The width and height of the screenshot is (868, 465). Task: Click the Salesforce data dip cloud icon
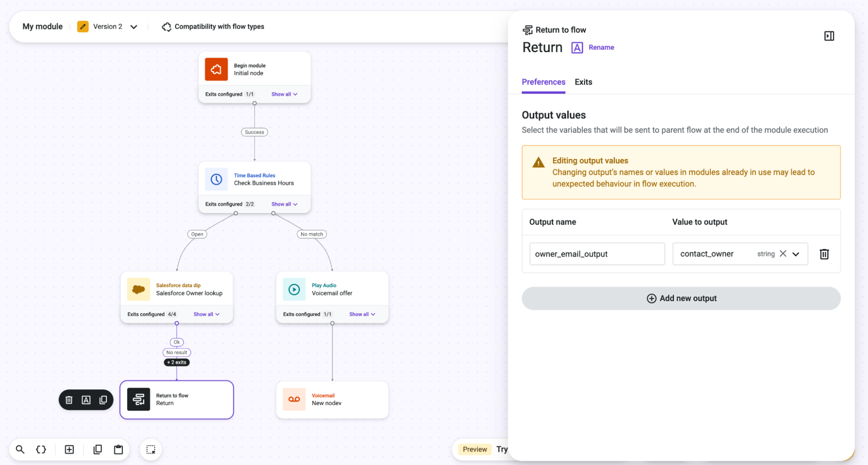click(x=139, y=289)
